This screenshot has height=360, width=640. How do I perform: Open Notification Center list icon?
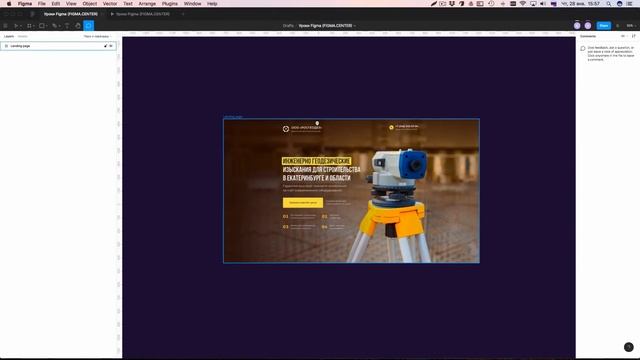tap(630, 4)
